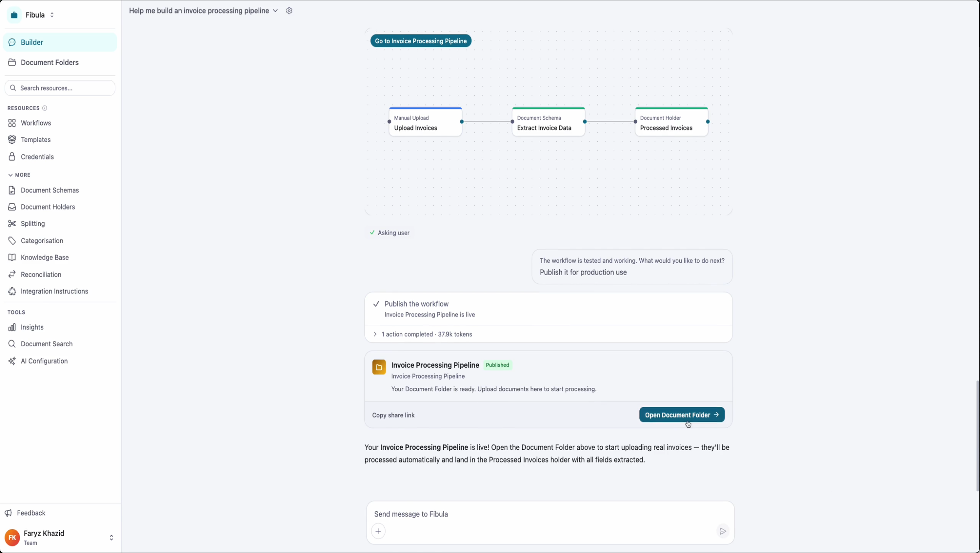Screen dimensions: 980x553
Task: Click Open Document Folder button
Action: point(682,415)
